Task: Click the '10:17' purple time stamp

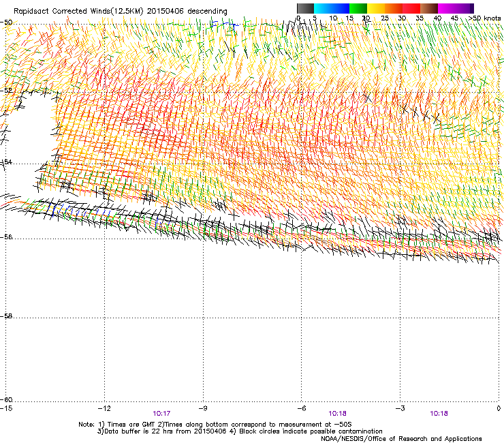Action: point(161,414)
